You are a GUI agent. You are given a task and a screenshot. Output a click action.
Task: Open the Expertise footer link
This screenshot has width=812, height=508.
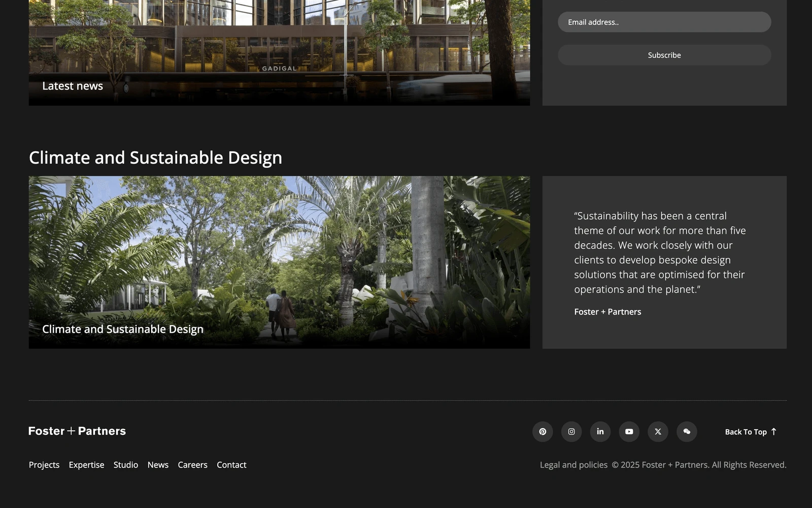click(87, 465)
